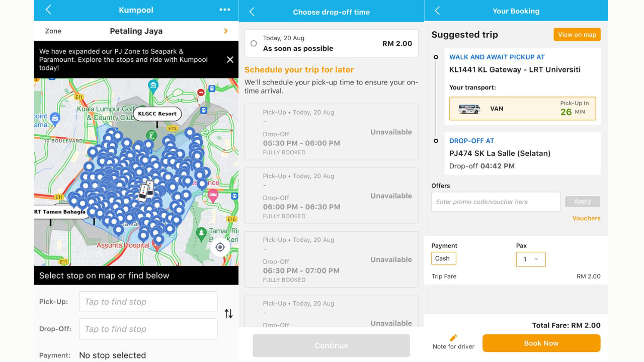The image size is (644, 362).
Task: Click the 05:30 PM - 06:00 PM slot
Action: tap(331, 132)
